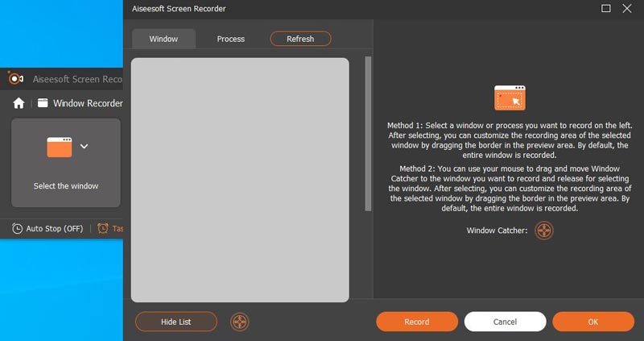Click the crosshair icon beside Hide List
This screenshot has height=341, width=644.
coord(240,322)
